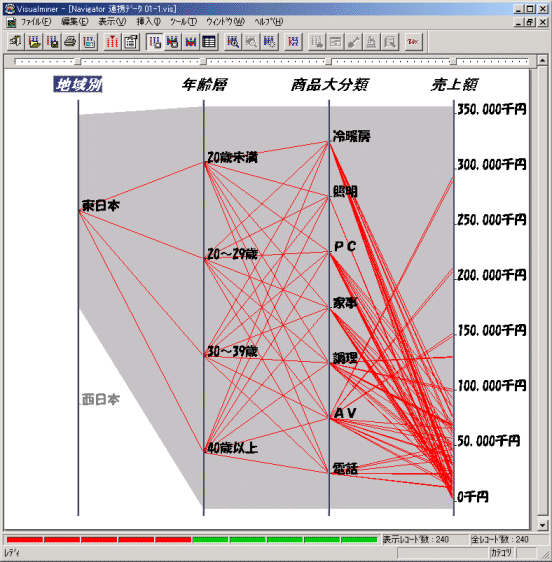Image resolution: width=552 pixels, height=562 pixels.
Task: Select the 売上額 axis header
Action: click(454, 85)
